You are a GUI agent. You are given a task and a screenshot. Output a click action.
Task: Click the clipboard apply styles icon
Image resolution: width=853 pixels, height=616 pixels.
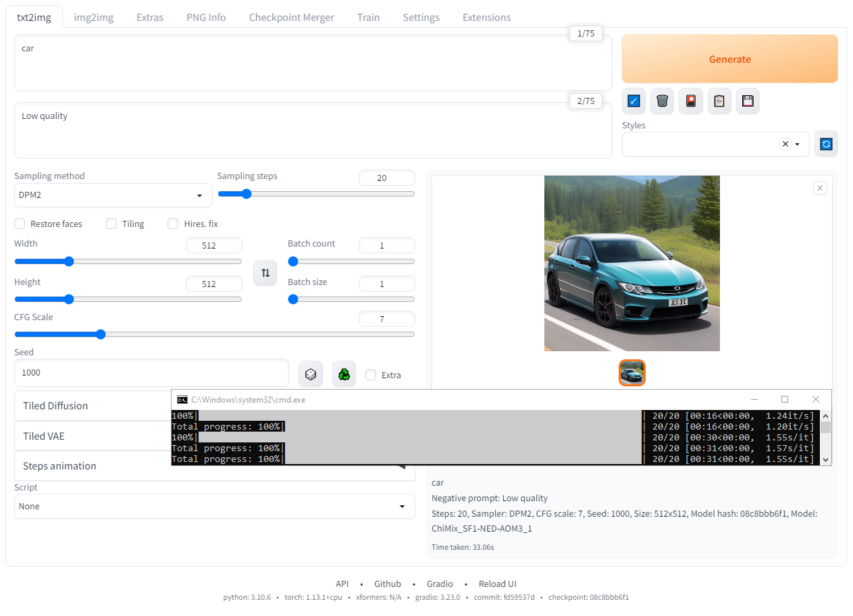(x=719, y=101)
